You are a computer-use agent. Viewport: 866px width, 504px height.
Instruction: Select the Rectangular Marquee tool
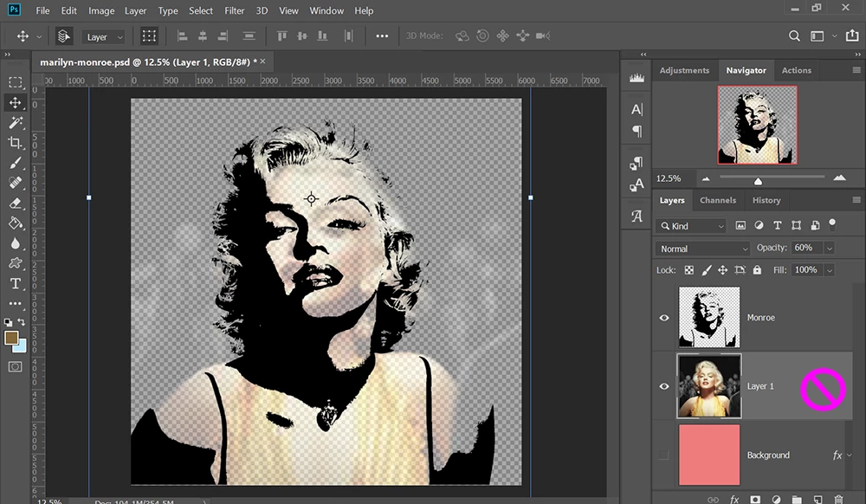coord(15,82)
